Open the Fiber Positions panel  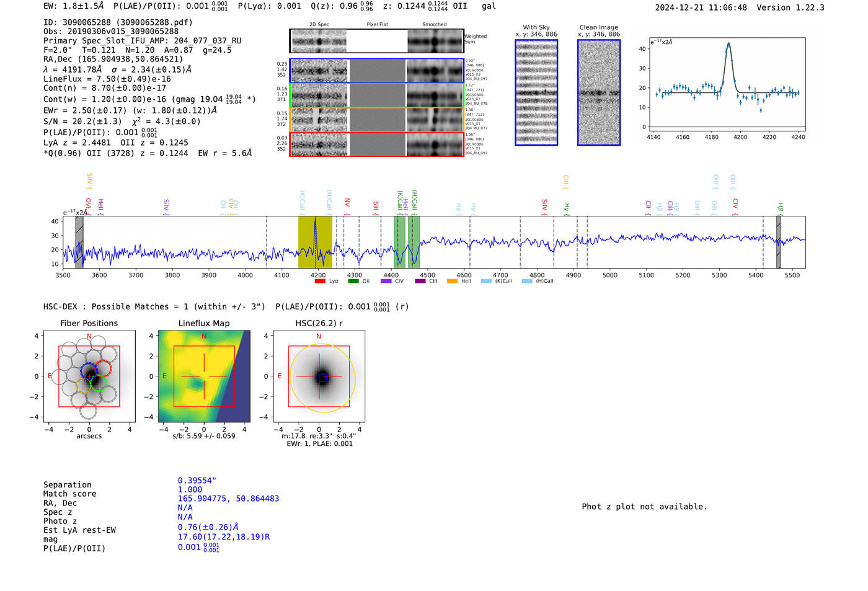[x=89, y=376]
